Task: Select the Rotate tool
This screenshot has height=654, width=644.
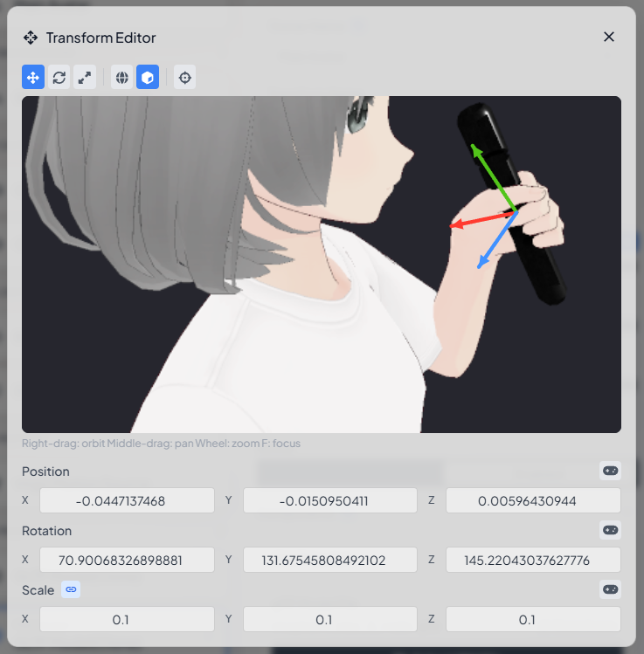Action: tap(59, 77)
